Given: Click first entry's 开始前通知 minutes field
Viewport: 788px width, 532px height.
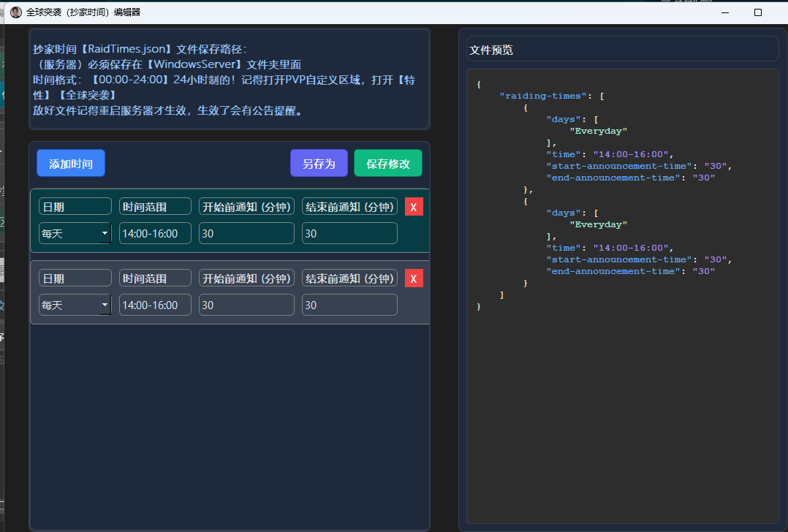Looking at the screenshot, I should [x=246, y=234].
